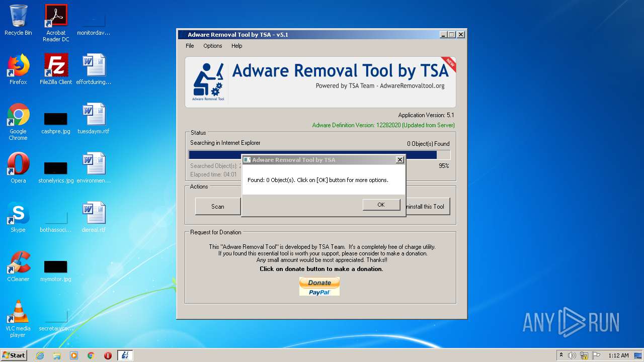This screenshot has width=644, height=362.
Task: Launch Opera from the desktop
Action: click(x=18, y=168)
